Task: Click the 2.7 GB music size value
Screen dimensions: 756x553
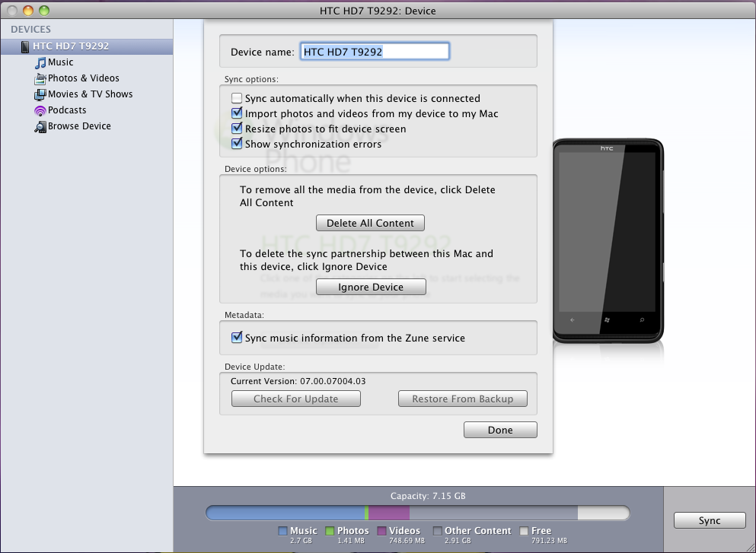Action: 301,541
